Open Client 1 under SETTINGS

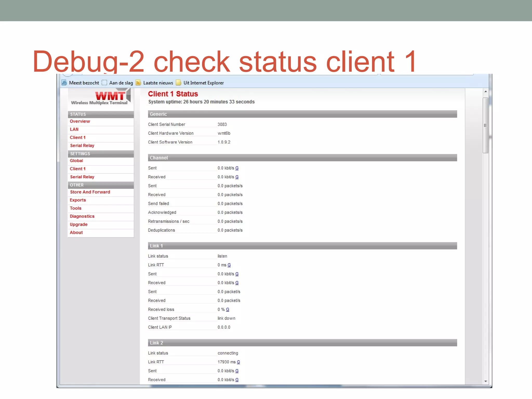click(77, 169)
